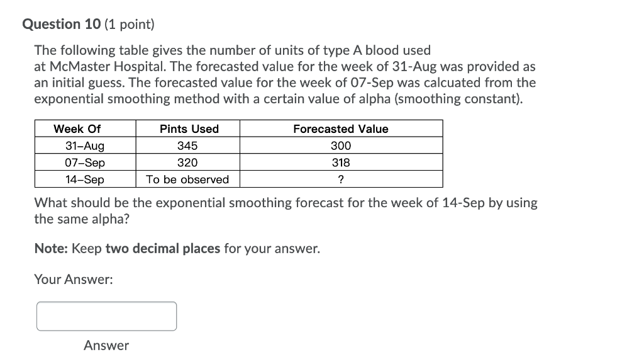644x364 pixels.
Task: Click the Your Answer label
Action: tap(74, 279)
